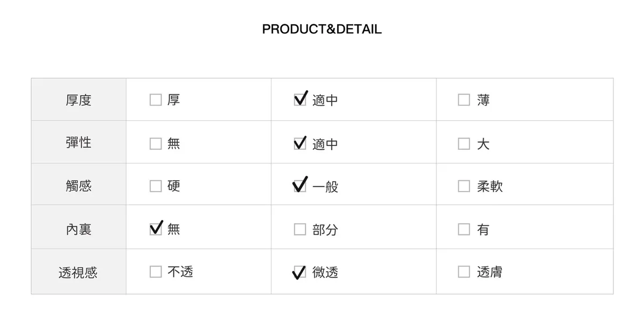Select the 厚度 row header cell
The height and width of the screenshot is (309, 644).
click(78, 100)
